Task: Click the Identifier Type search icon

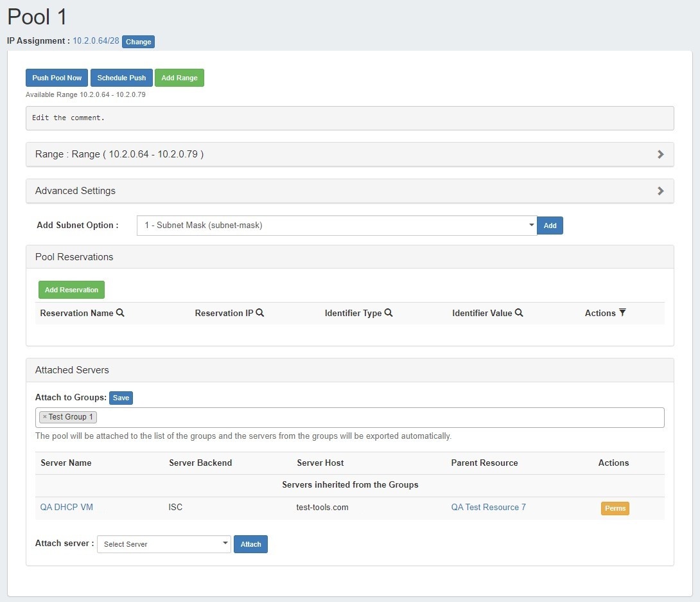Action: coord(389,313)
